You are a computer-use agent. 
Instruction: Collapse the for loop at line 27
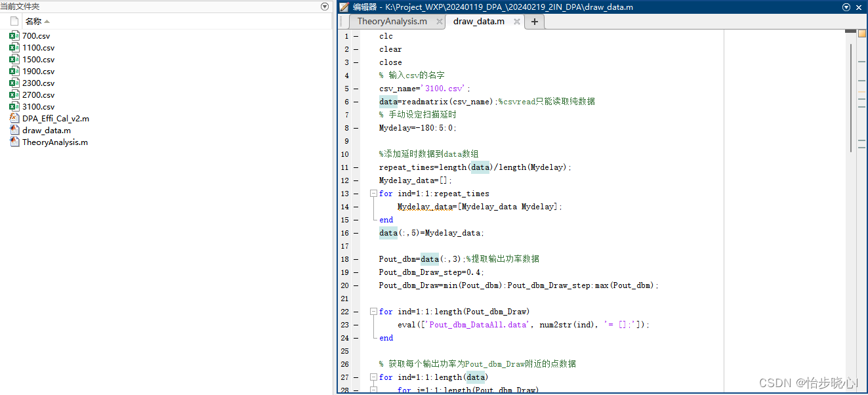[x=373, y=377]
